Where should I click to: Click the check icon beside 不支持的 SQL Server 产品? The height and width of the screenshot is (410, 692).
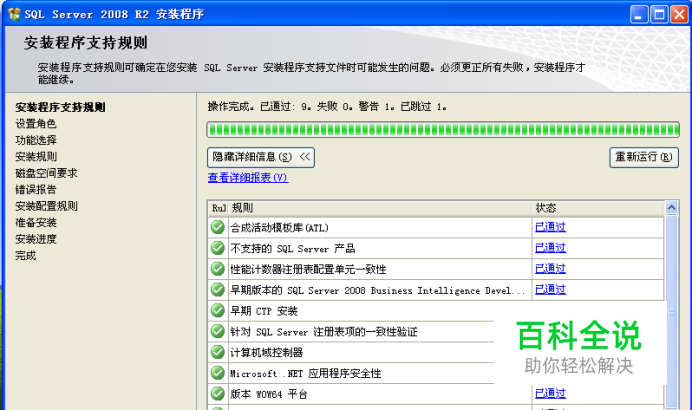pos(217,248)
